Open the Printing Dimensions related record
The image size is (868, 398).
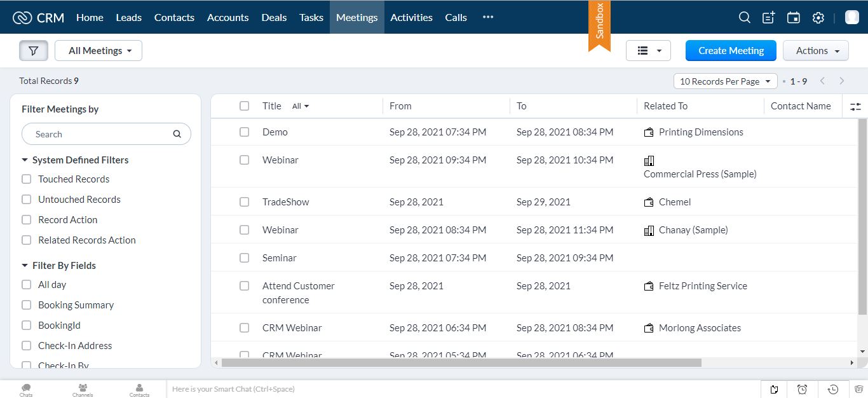point(700,132)
